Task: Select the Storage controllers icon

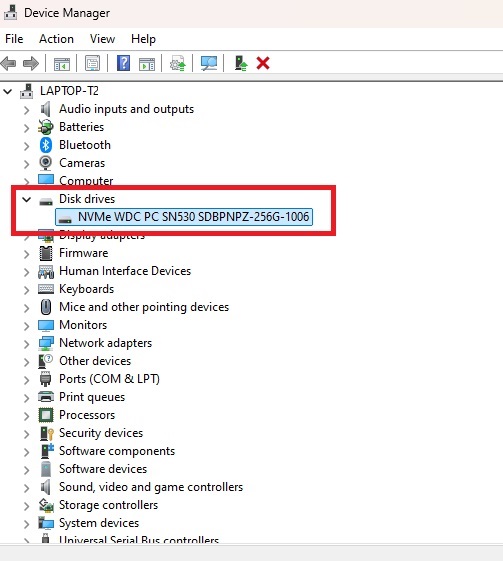Action: click(x=46, y=505)
